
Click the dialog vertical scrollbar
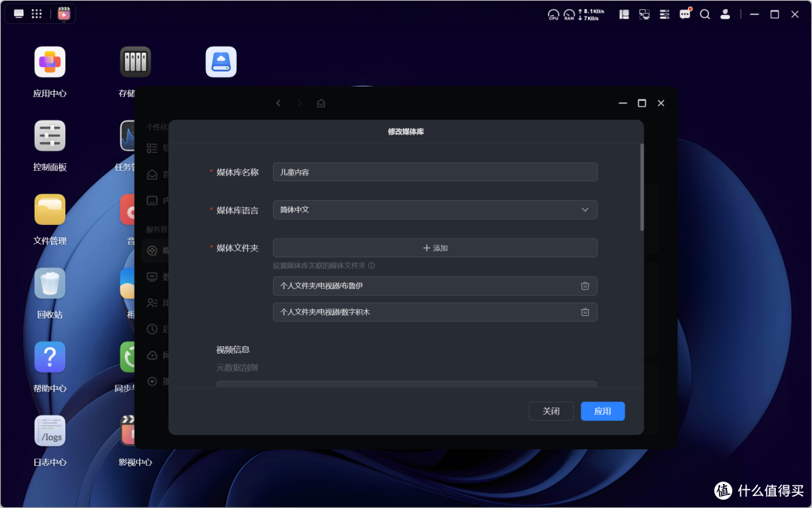pos(642,187)
